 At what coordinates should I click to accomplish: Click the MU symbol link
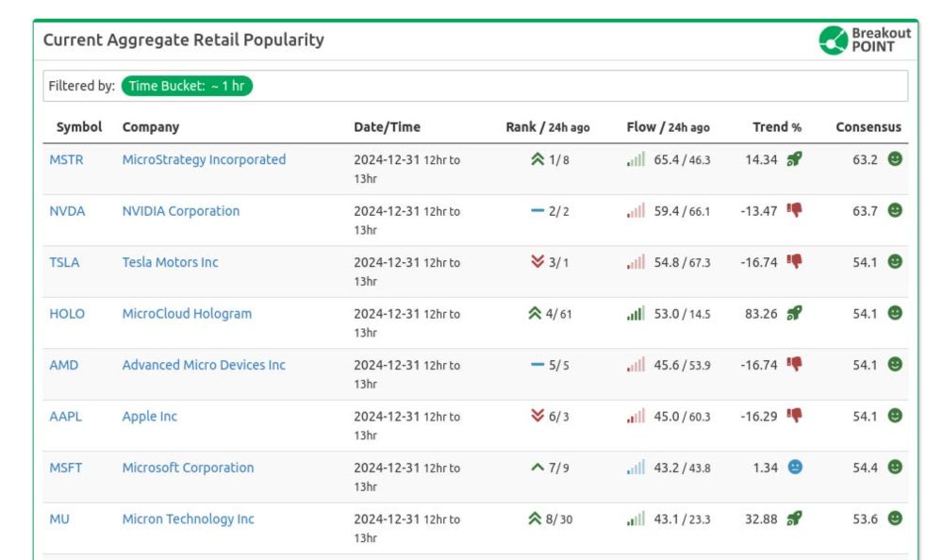59,519
